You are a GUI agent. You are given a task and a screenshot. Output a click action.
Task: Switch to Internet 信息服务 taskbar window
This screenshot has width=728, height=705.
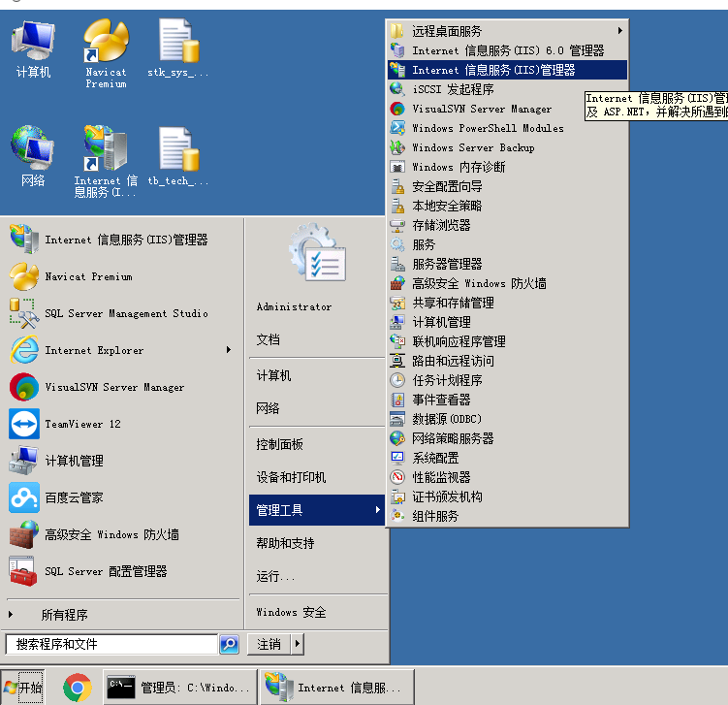click(337, 688)
